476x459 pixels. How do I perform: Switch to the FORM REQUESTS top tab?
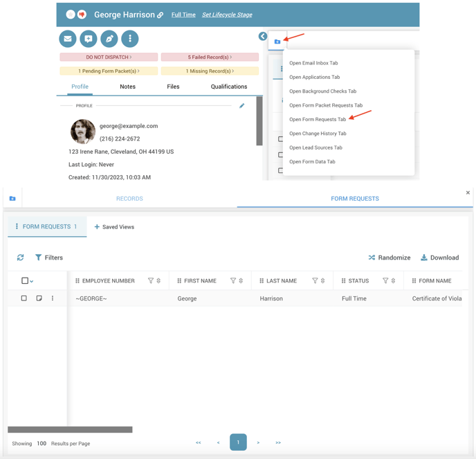(355, 199)
